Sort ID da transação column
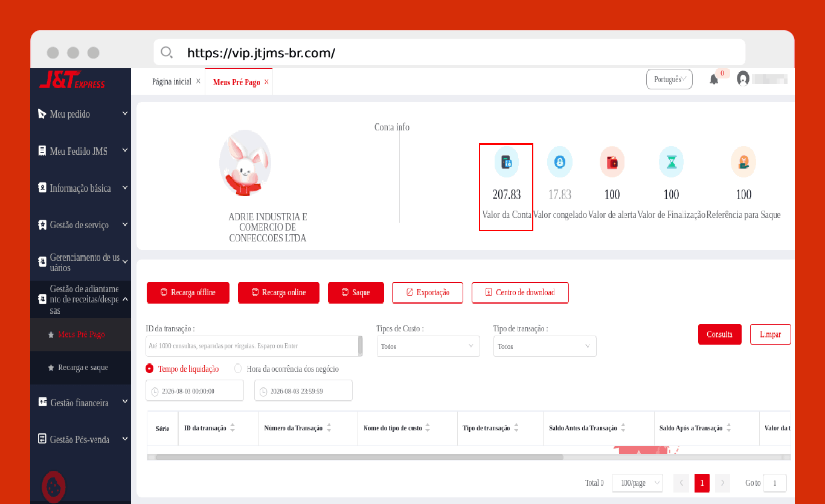 pyautogui.click(x=233, y=428)
